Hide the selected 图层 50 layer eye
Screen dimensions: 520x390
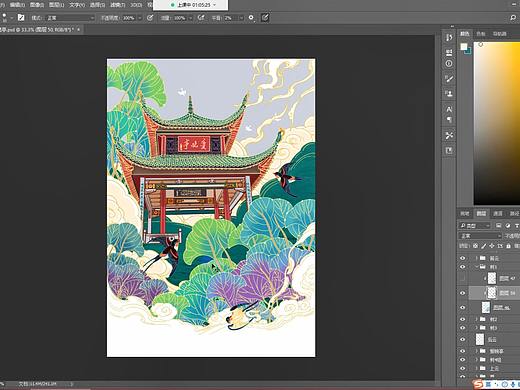[x=463, y=293]
